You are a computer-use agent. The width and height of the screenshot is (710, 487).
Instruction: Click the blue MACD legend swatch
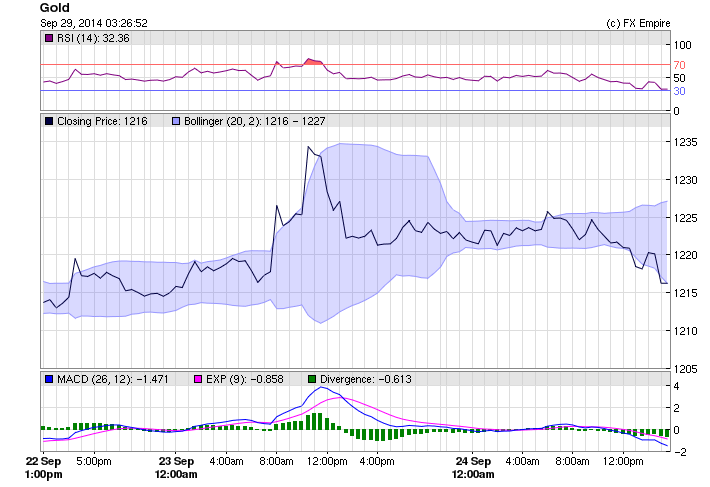click(x=49, y=379)
